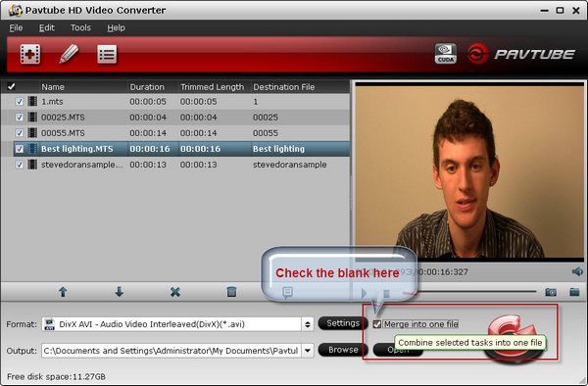Clear the list with trash icon
This screenshot has height=386, width=588.
tap(231, 292)
